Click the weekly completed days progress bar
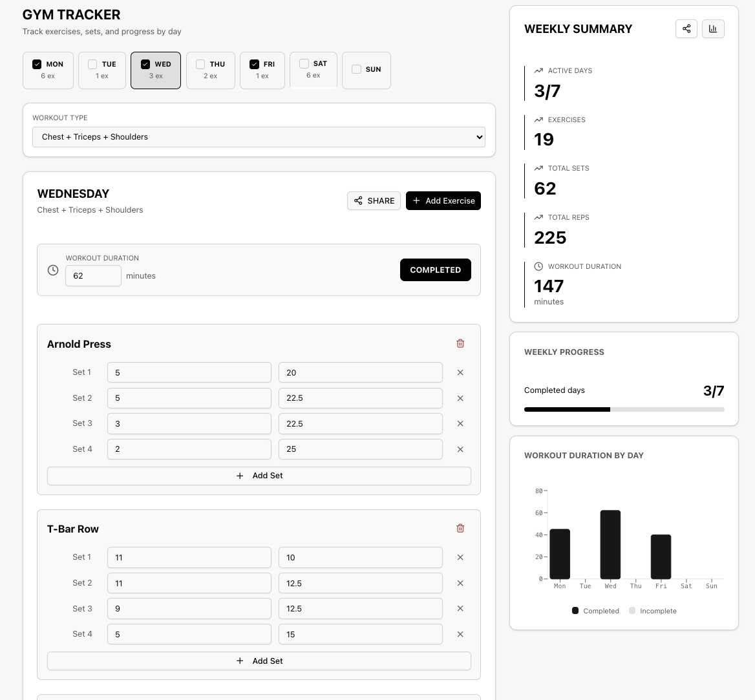 (x=624, y=409)
